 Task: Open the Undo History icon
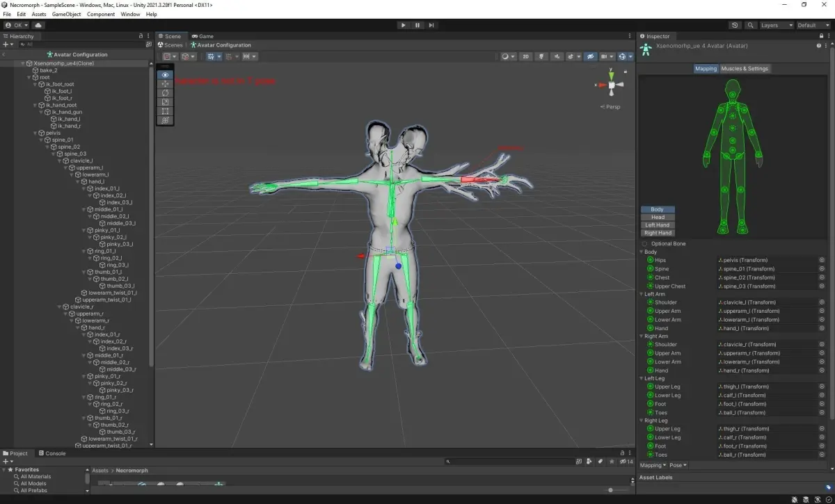[735, 25]
